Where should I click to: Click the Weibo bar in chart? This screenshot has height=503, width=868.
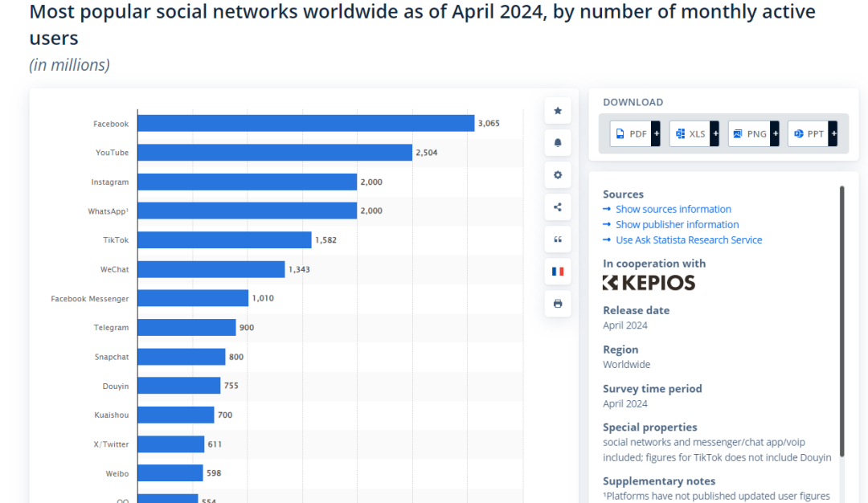coord(170,473)
